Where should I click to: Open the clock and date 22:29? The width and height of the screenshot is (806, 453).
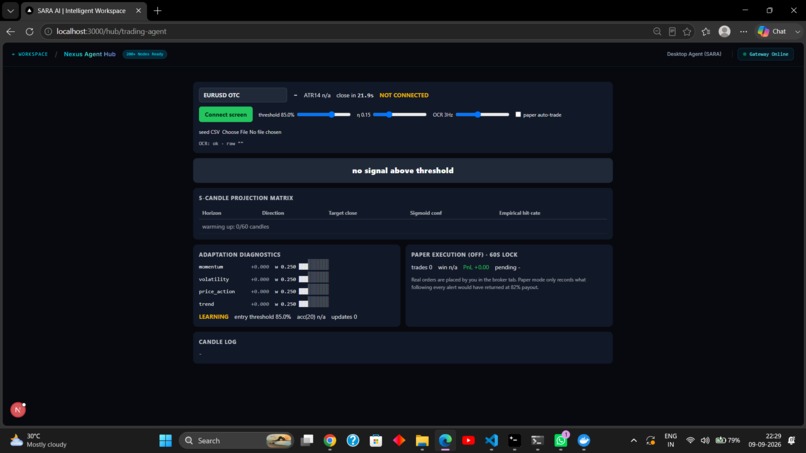(764, 440)
